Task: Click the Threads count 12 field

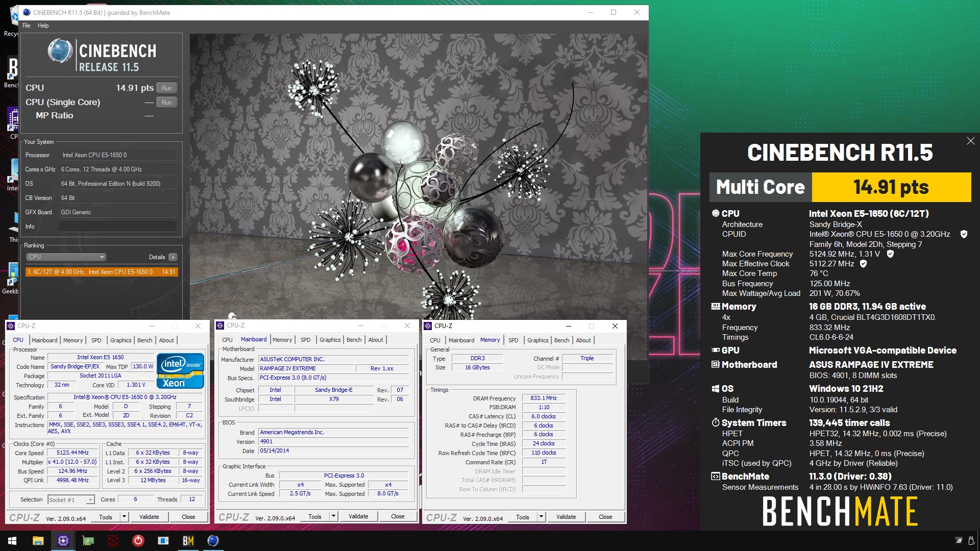Action: pos(192,499)
